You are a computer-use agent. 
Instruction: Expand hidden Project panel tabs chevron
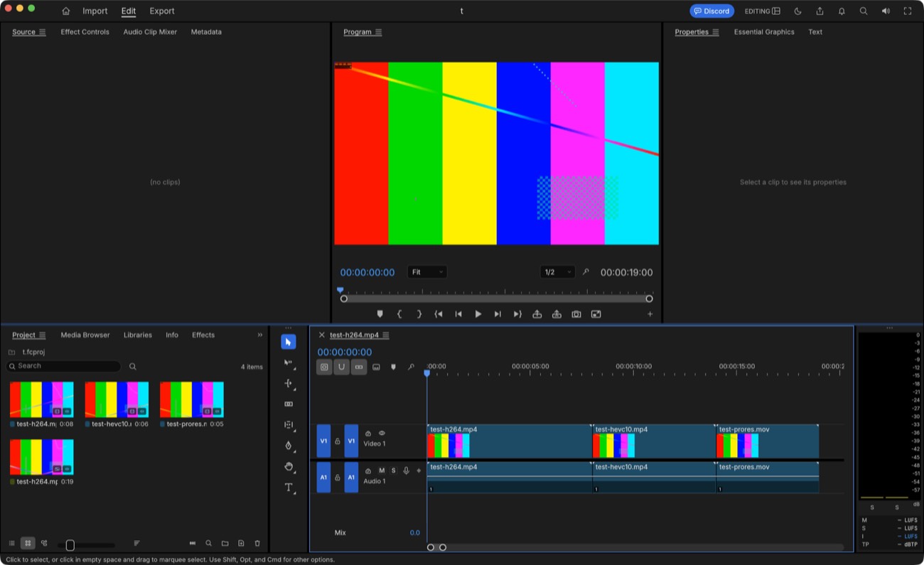pos(259,335)
